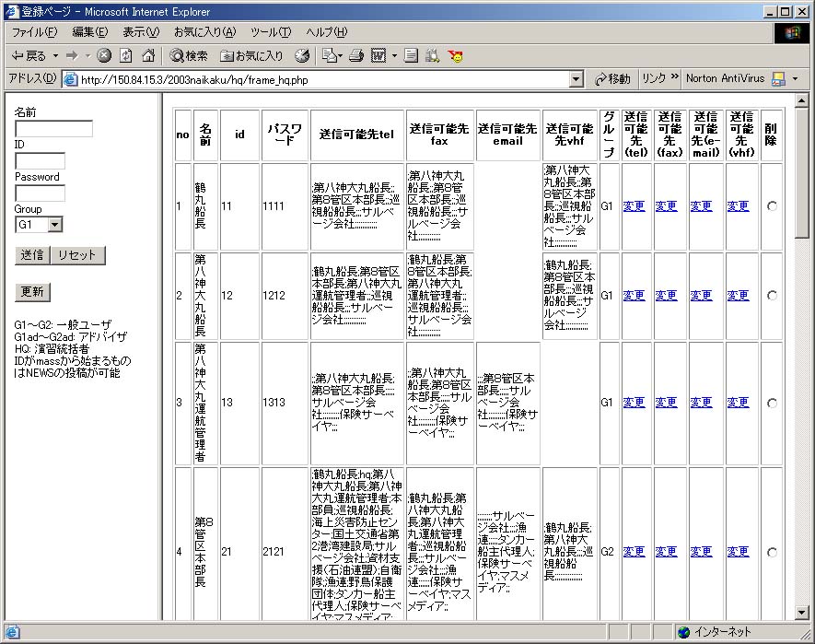Focus the 名前 name input field
This screenshot has width=815, height=644.
tap(54, 129)
